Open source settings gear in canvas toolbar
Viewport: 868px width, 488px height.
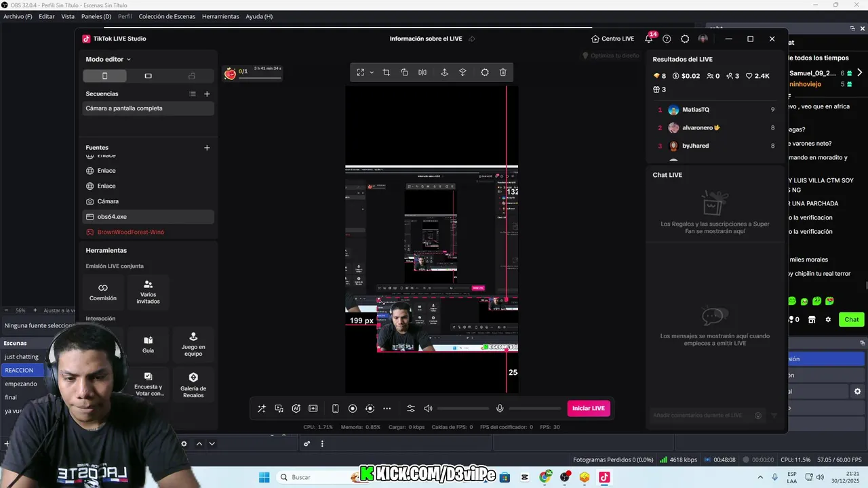pos(485,73)
